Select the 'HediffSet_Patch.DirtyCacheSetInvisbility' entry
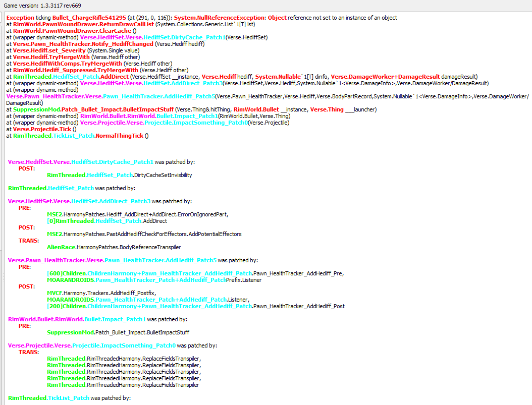The height and width of the screenshot is (405, 532). pyautogui.click(x=120, y=175)
